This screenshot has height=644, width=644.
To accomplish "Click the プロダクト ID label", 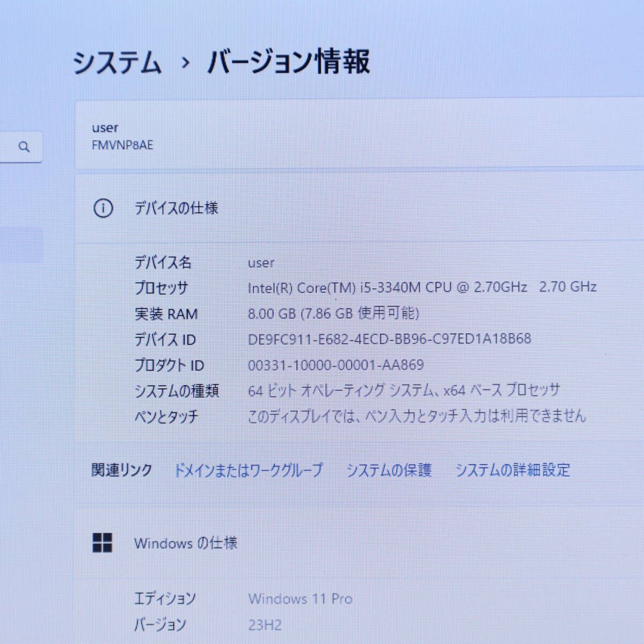I will (169, 365).
